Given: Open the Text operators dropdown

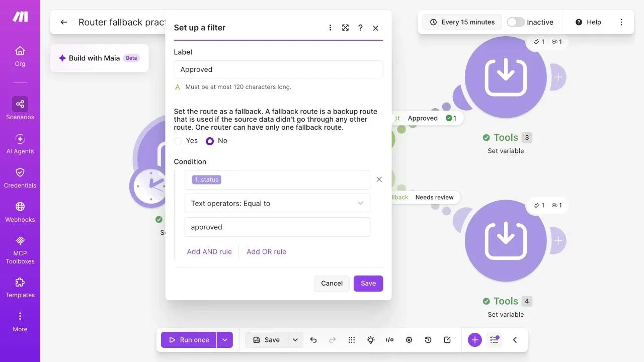Looking at the screenshot, I should pos(277,204).
